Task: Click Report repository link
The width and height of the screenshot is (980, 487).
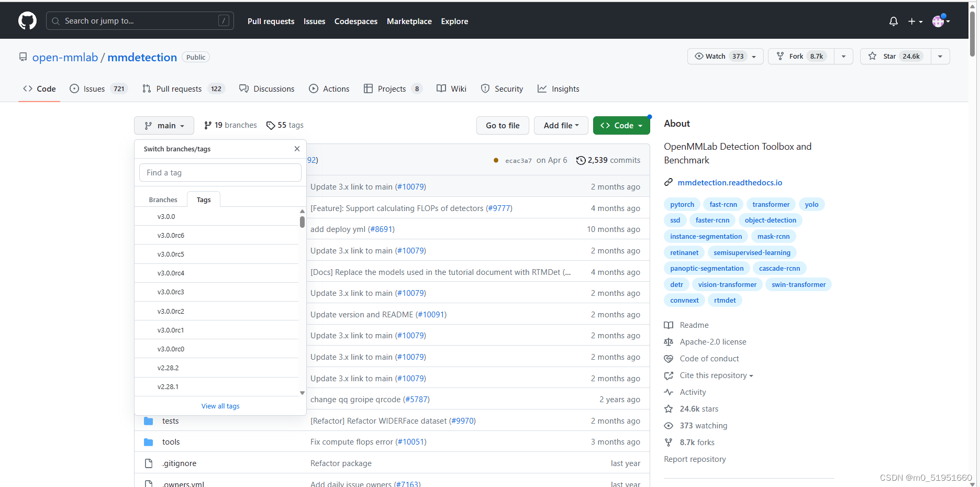Action: coord(695,459)
